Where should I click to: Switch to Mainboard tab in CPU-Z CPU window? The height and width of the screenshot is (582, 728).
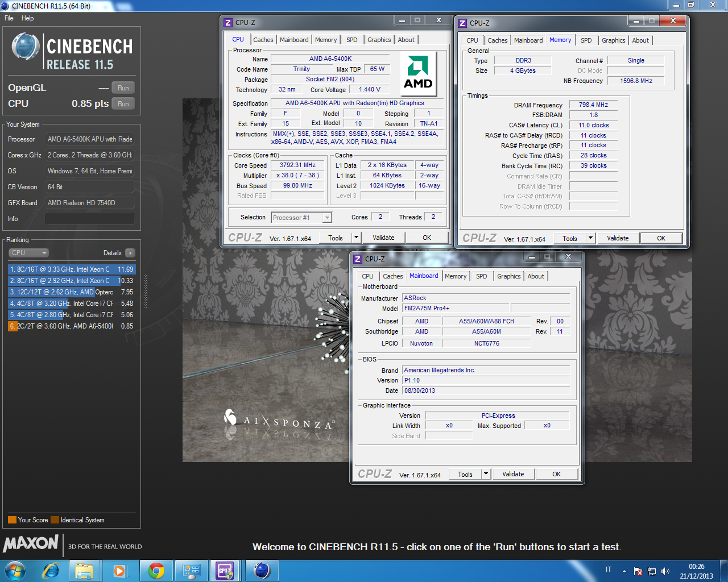pyautogui.click(x=294, y=40)
